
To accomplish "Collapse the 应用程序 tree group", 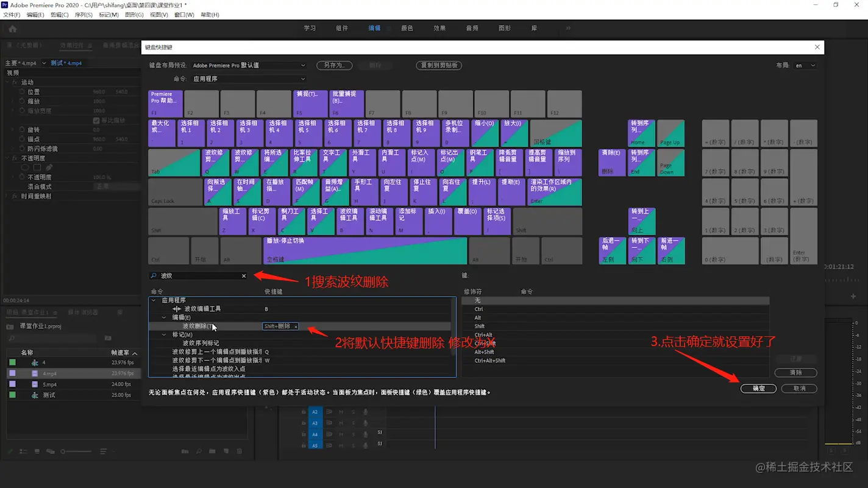I will tap(154, 300).
